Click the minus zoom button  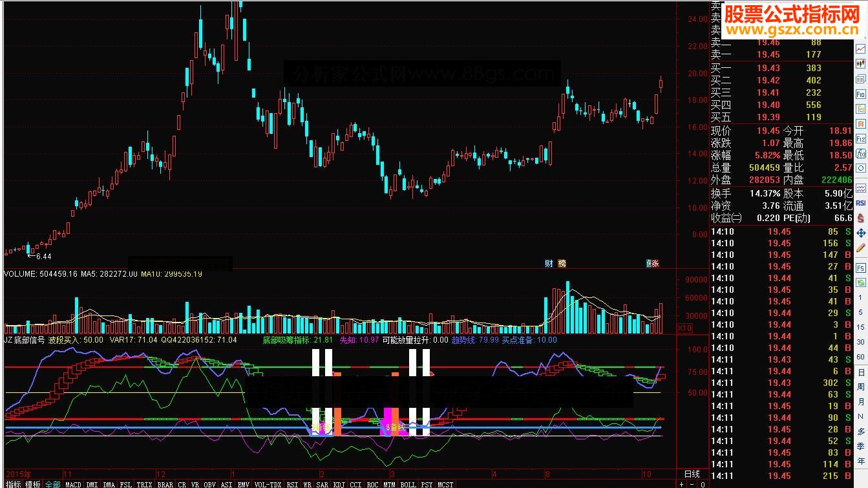click(692, 483)
